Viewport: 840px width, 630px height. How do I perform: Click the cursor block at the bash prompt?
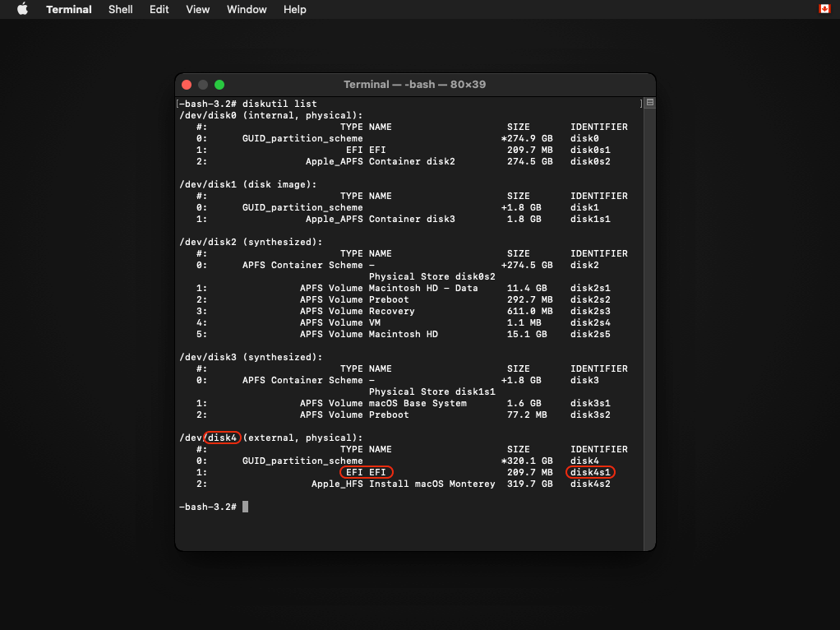pos(245,507)
